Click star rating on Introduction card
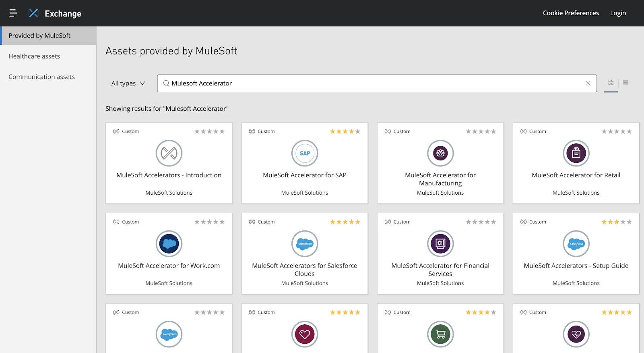 click(209, 131)
